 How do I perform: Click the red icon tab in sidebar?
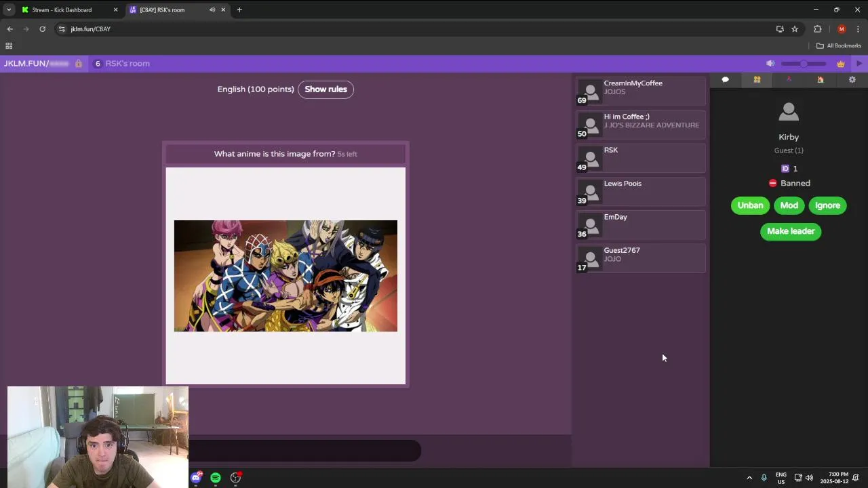[x=789, y=80]
